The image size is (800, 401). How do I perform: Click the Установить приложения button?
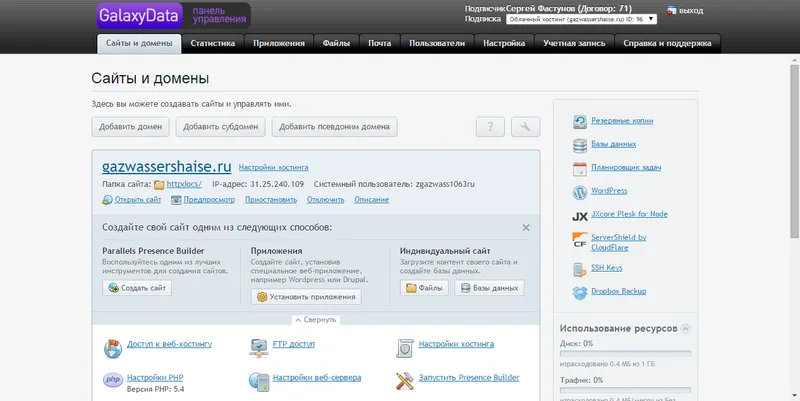click(306, 297)
